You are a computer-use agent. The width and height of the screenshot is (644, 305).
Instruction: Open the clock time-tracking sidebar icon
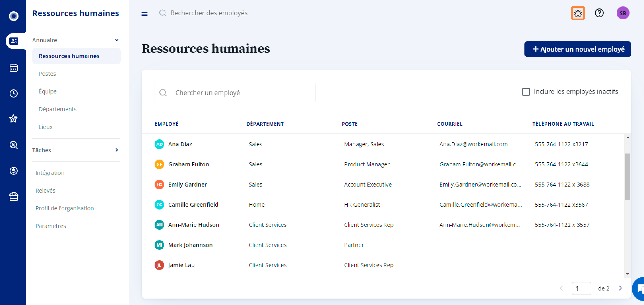click(13, 93)
